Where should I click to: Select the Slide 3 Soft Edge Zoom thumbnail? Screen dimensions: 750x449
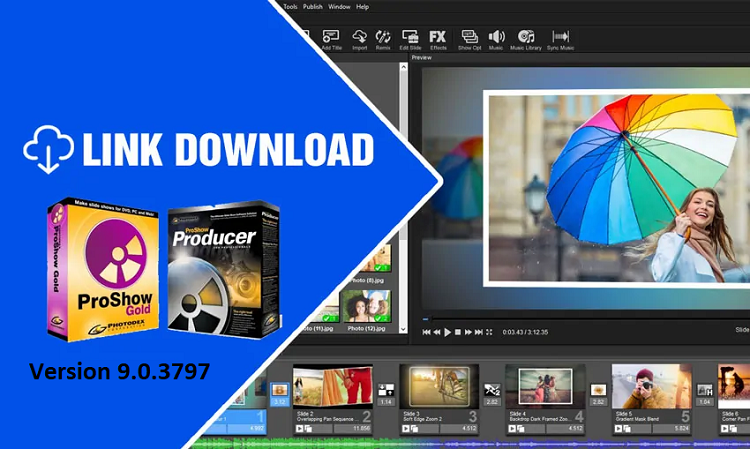click(x=439, y=386)
